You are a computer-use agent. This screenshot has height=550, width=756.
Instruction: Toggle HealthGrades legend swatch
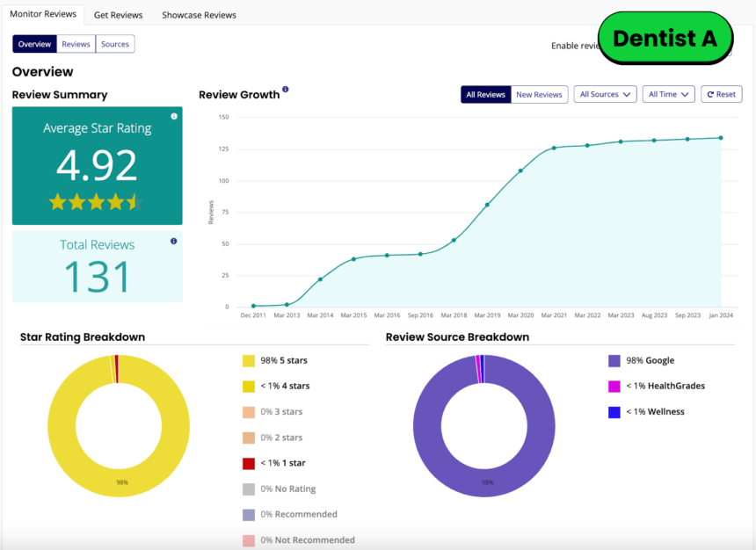tap(614, 386)
